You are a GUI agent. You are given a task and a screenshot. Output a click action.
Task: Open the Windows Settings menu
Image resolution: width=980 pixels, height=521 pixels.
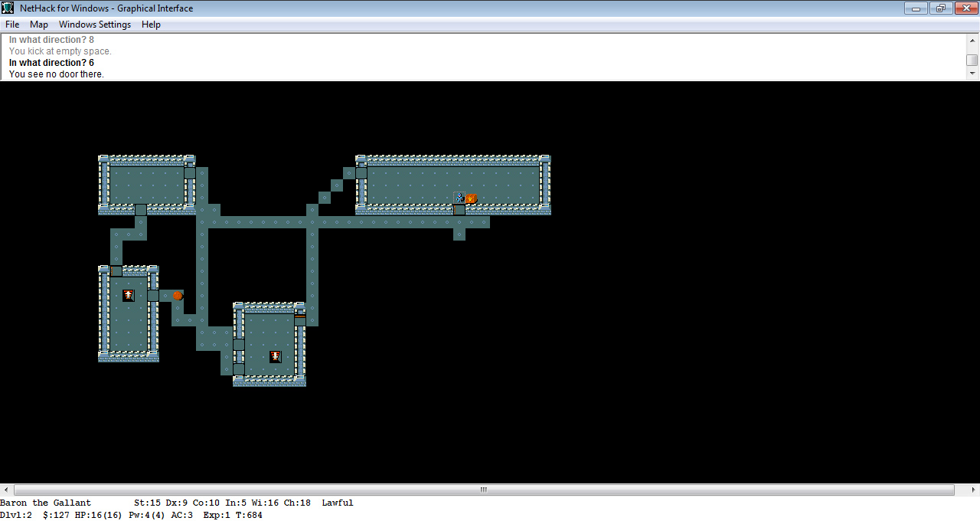coord(95,25)
